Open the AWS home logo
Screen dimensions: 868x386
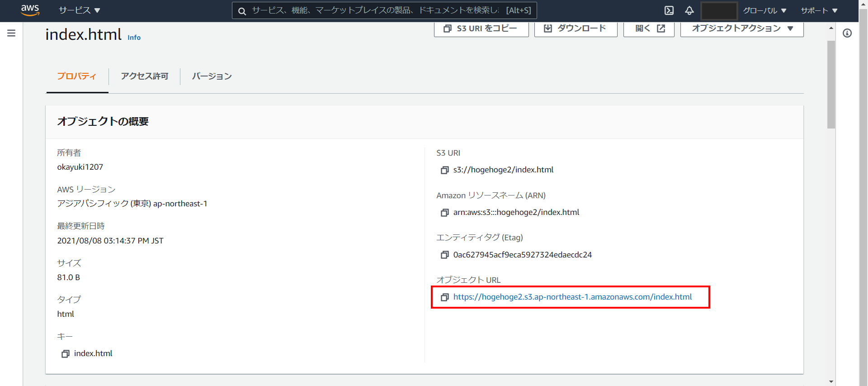pos(30,10)
